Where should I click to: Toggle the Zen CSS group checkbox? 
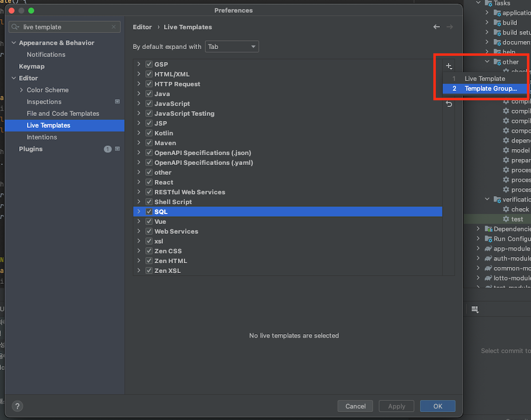[149, 251]
